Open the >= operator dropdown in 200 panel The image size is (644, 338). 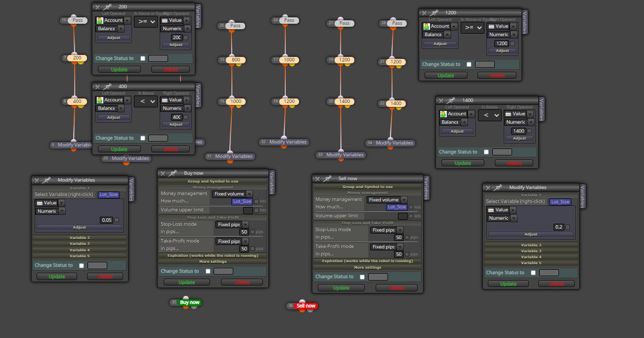click(146, 21)
